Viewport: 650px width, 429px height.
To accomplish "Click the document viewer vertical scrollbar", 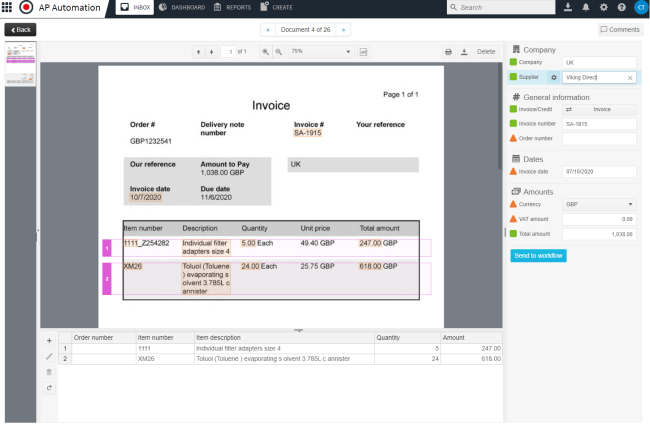I will click(x=500, y=116).
